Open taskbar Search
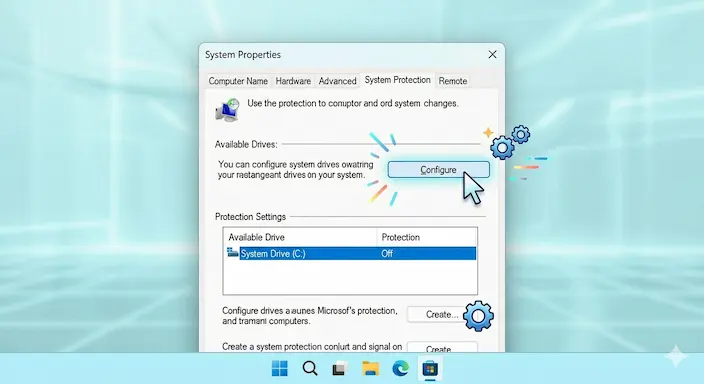 pyautogui.click(x=310, y=369)
